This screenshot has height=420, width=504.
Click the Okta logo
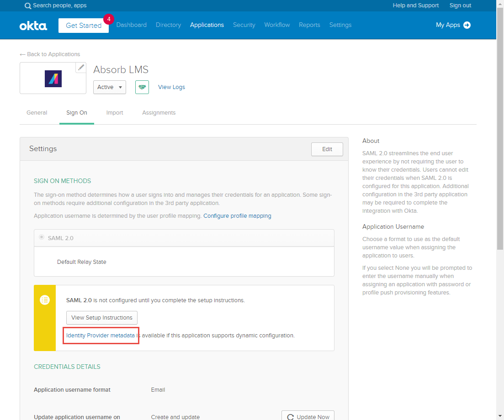(x=33, y=25)
